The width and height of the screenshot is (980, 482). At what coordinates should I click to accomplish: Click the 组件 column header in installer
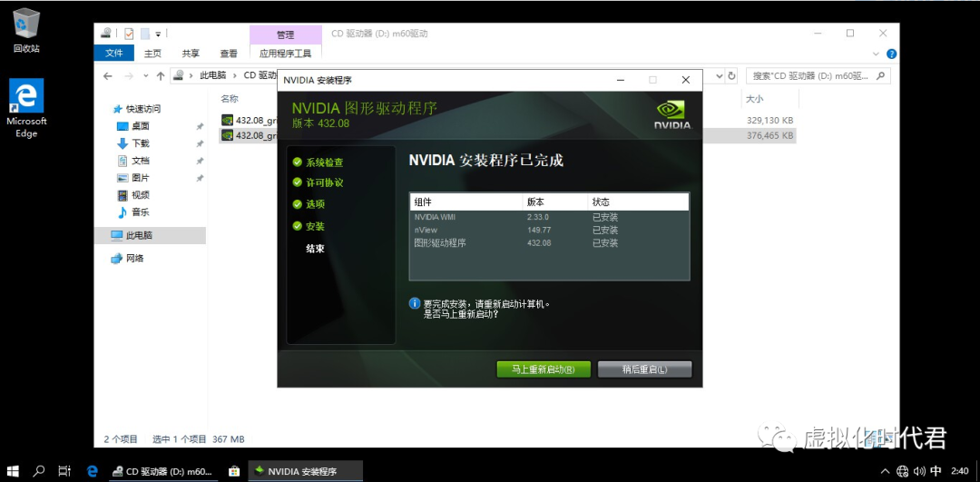click(x=465, y=202)
